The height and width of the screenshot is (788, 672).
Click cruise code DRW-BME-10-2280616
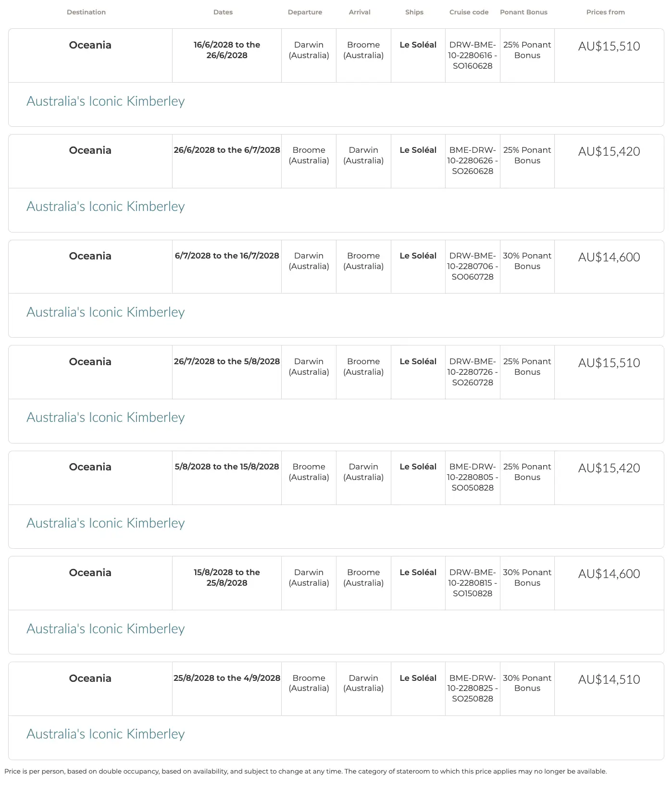[x=473, y=55]
